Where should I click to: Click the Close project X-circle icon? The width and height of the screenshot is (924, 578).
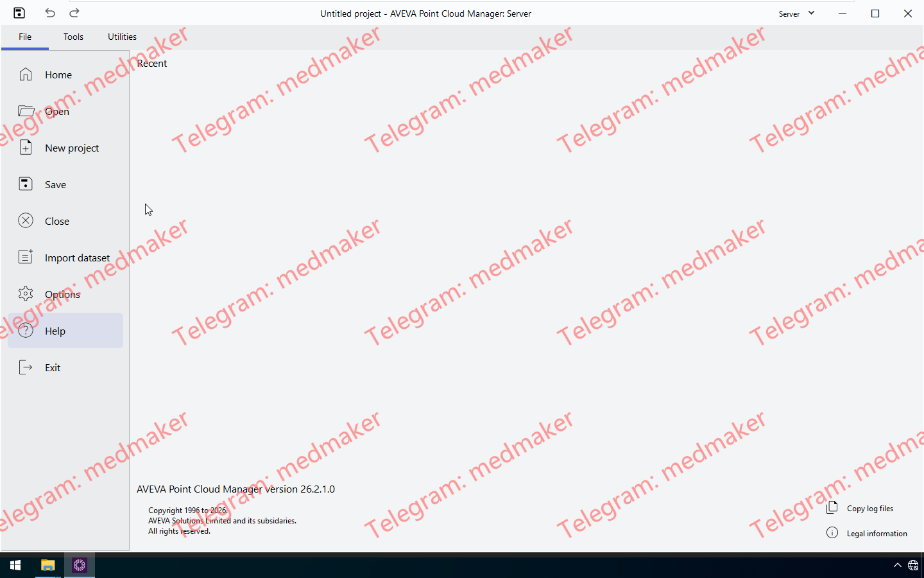click(x=26, y=221)
